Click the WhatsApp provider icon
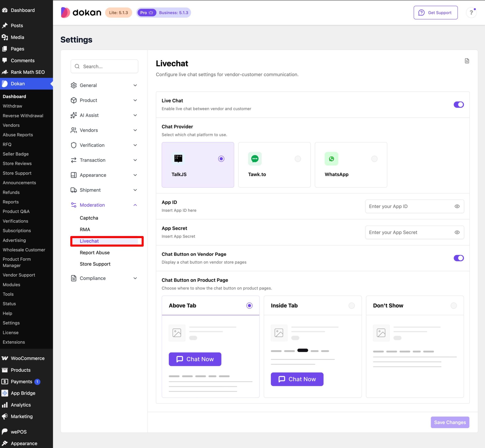485x448 pixels. point(331,159)
